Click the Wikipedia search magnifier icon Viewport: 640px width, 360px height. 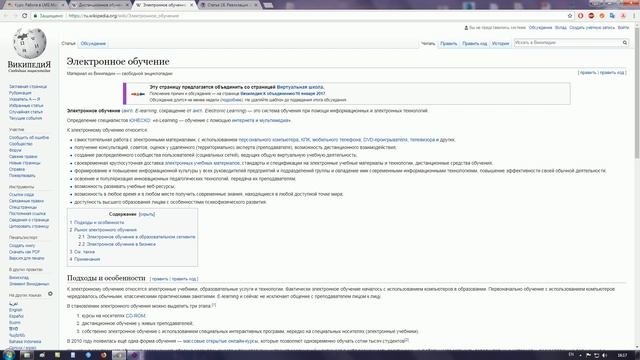click(624, 42)
